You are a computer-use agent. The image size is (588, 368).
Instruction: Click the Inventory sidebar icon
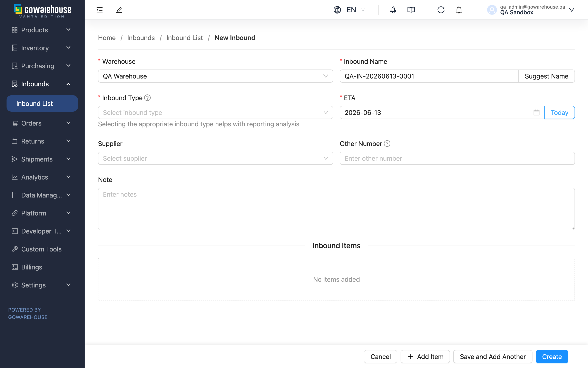click(x=14, y=48)
